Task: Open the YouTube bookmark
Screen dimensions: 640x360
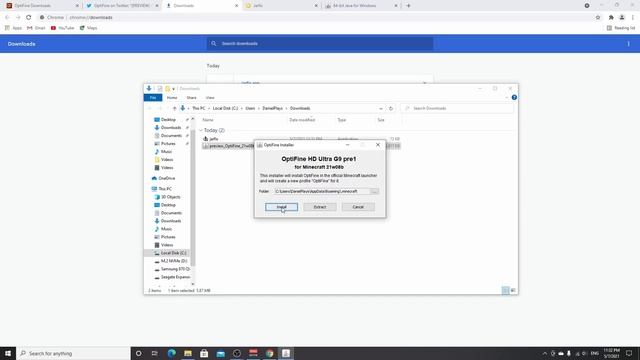Action: [62, 28]
